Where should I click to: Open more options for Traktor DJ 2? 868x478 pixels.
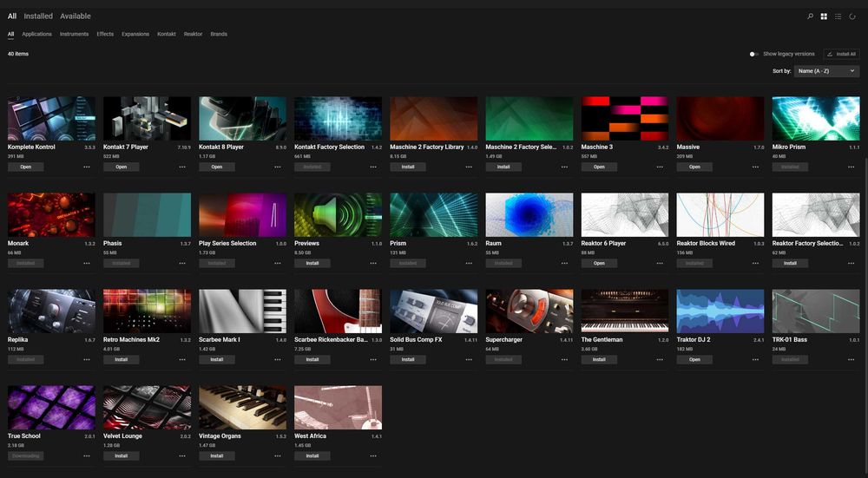[756, 360]
